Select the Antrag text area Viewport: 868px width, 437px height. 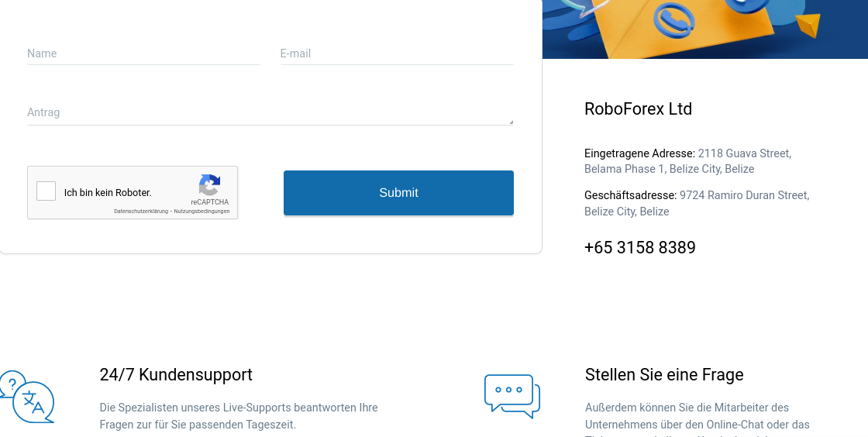270,112
